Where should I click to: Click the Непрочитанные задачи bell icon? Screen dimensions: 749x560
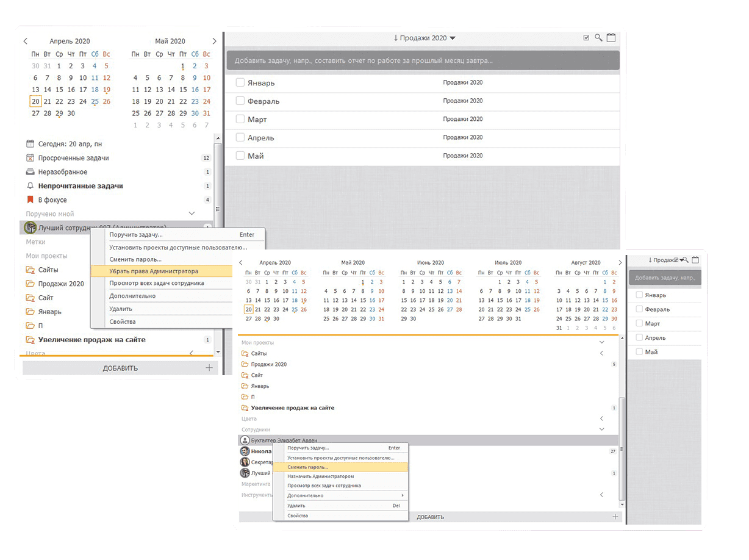tap(30, 186)
